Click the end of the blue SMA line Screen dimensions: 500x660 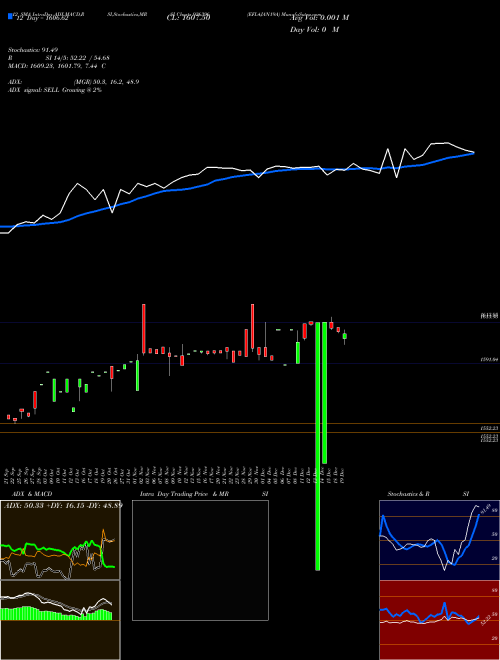[473, 153]
